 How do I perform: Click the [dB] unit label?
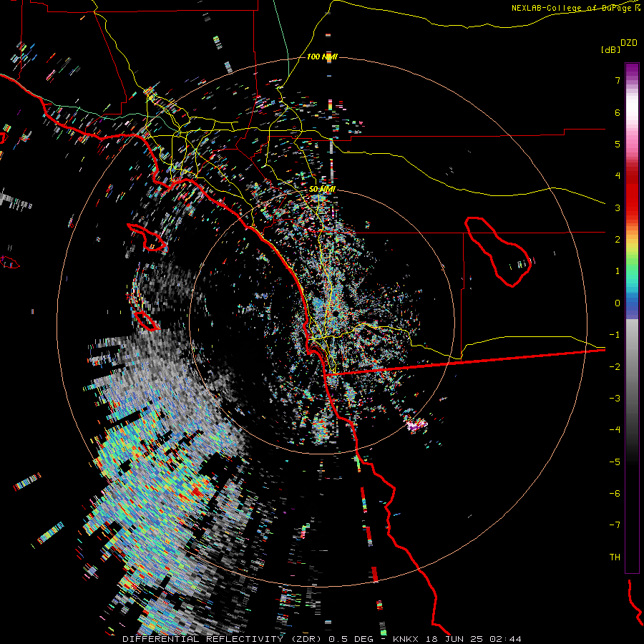click(610, 49)
